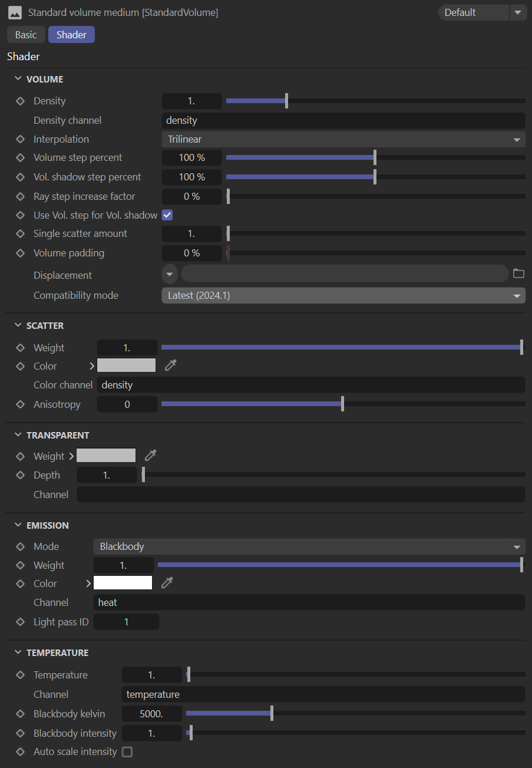
Task: Open the Displacement folder browse icon
Action: point(518,273)
